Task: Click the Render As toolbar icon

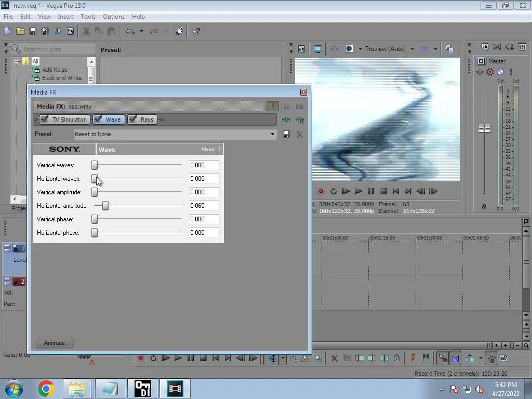Action: click(58, 31)
